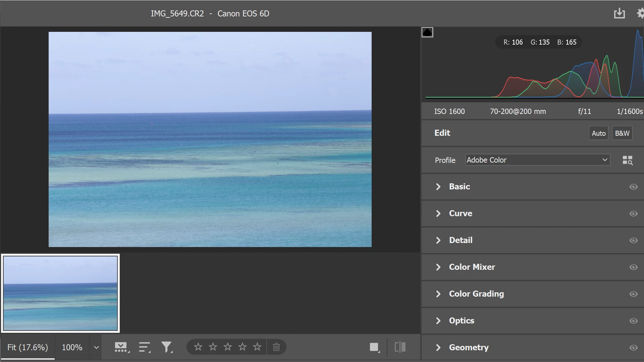This screenshot has height=362, width=644.
Task: Toggle shadow clipping warning in histogram
Action: pyautogui.click(x=427, y=33)
